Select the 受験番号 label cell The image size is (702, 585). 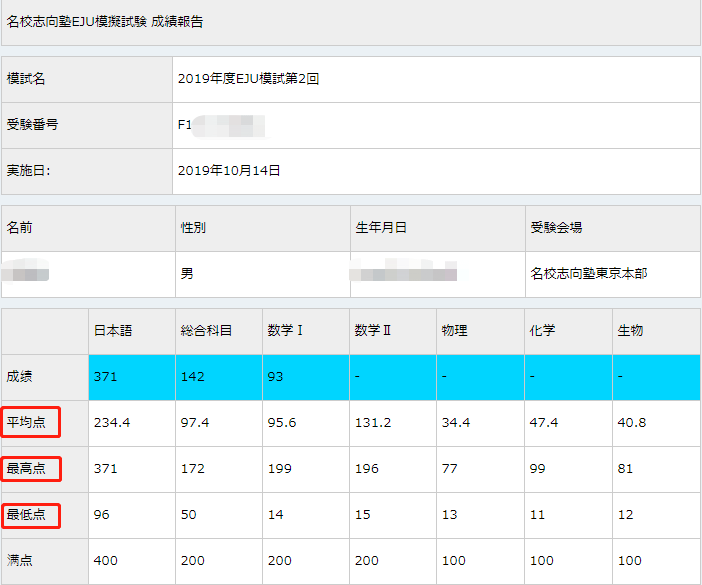click(87, 125)
